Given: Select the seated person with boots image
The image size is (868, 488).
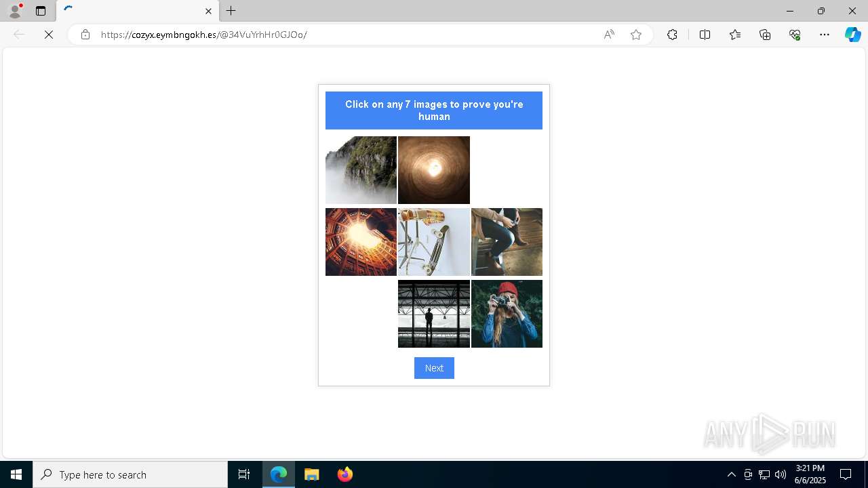Looking at the screenshot, I should tap(507, 242).
